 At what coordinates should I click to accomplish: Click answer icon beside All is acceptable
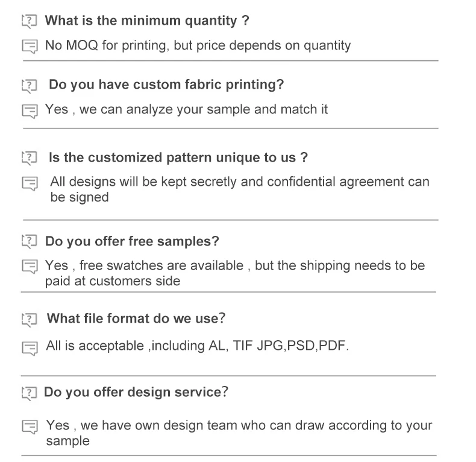coord(30,347)
